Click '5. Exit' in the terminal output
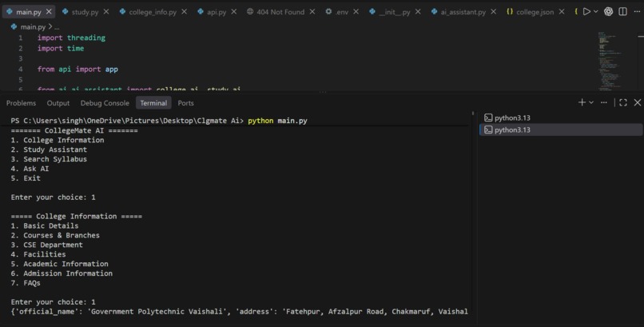Screen dimensions: 644x327 (x=26, y=178)
